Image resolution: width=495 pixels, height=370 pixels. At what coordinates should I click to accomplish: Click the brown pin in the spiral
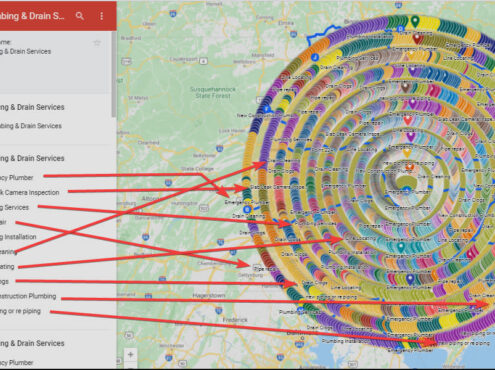405,87
